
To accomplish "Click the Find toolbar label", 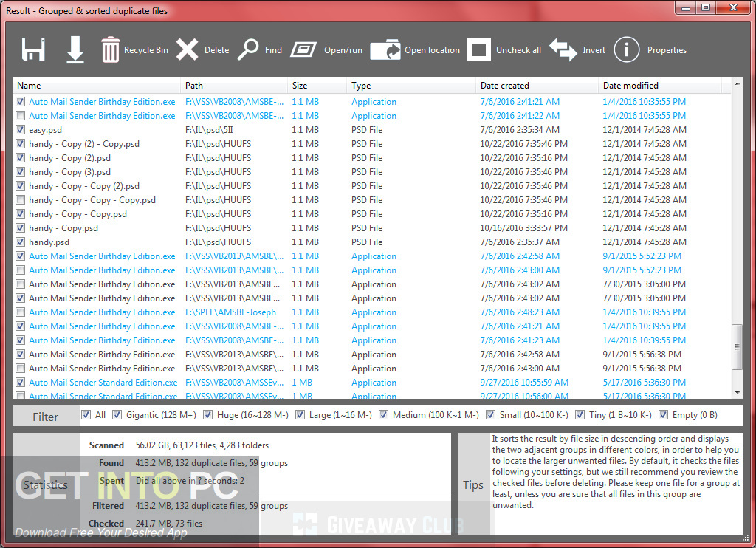I will 273,50.
